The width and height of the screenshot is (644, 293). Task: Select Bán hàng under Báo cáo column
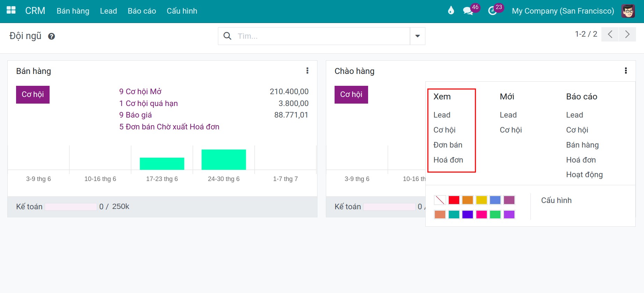click(x=582, y=145)
